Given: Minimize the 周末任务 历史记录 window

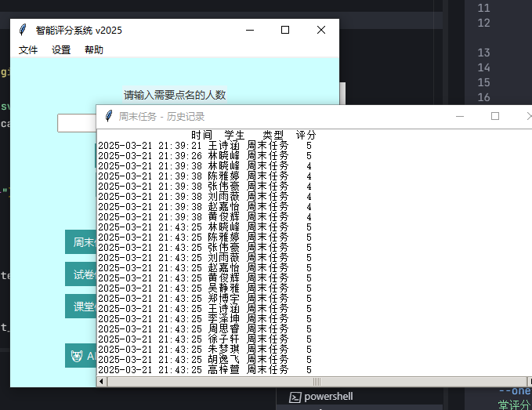Looking at the screenshot, I should tap(460, 117).
